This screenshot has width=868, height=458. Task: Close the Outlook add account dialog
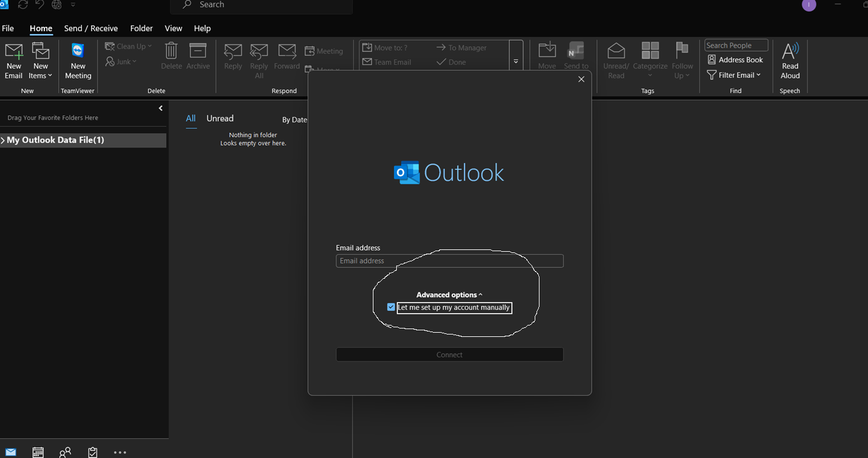tap(581, 79)
